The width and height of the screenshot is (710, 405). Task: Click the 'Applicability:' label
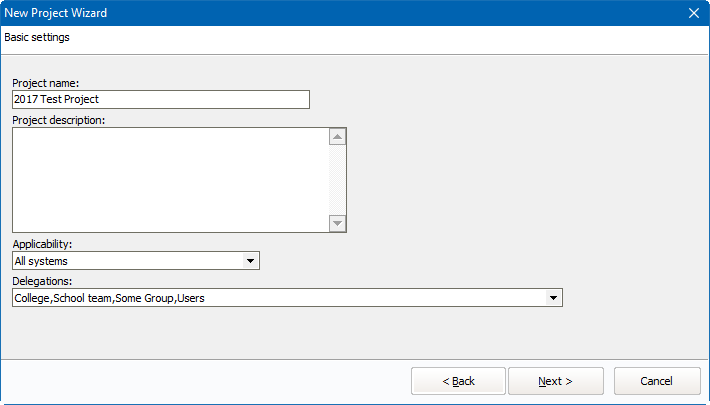[42, 244]
